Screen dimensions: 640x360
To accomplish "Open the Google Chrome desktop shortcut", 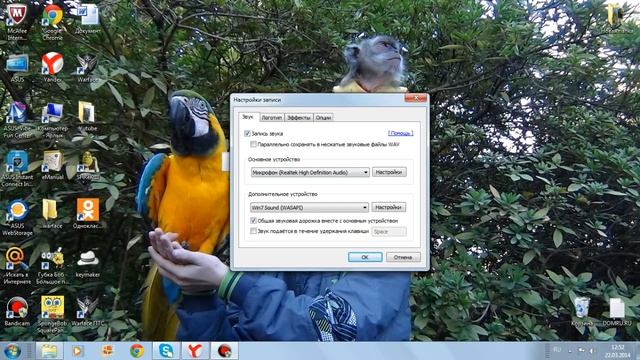I will pos(52,20).
